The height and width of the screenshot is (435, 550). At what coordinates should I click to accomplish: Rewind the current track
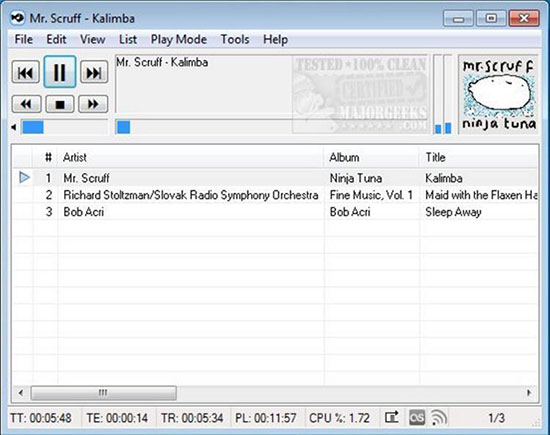pyautogui.click(x=27, y=104)
